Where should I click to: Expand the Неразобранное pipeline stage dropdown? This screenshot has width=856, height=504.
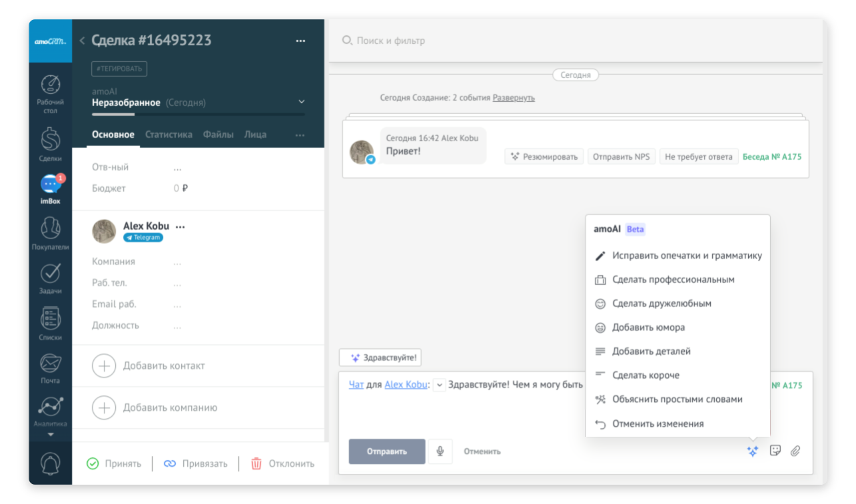(301, 102)
